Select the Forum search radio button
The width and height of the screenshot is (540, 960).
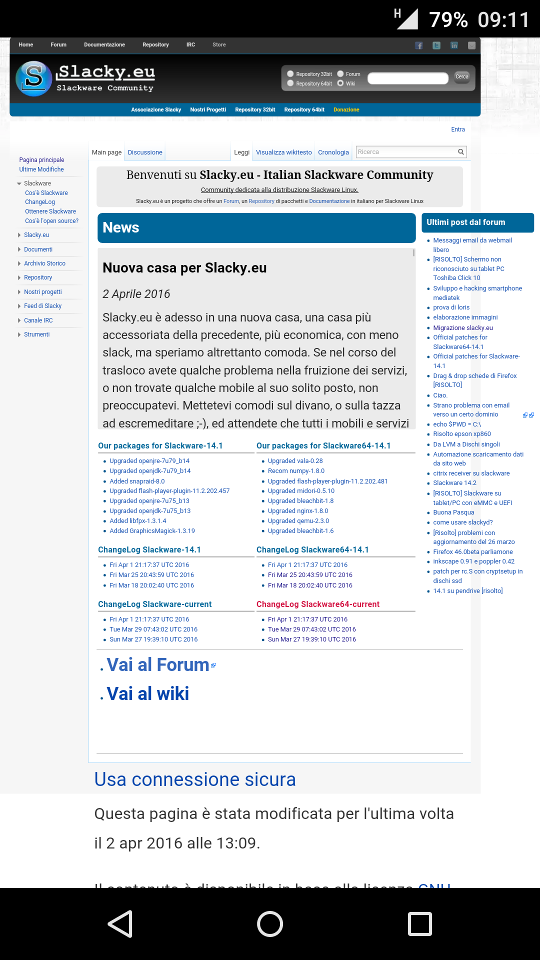[x=340, y=74]
